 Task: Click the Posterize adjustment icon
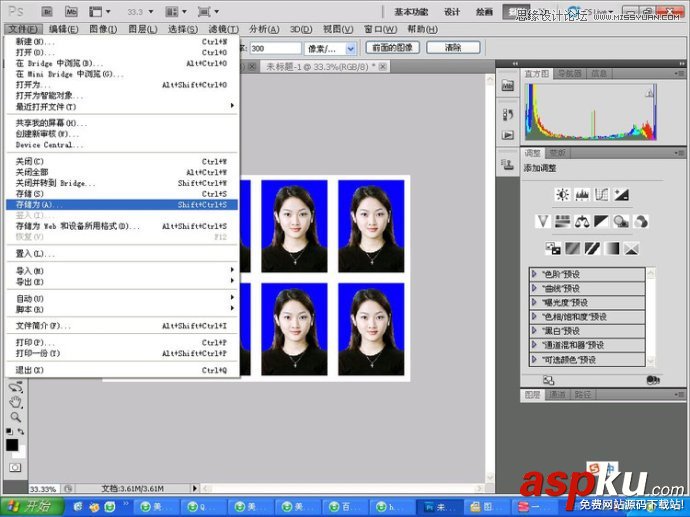click(x=573, y=249)
